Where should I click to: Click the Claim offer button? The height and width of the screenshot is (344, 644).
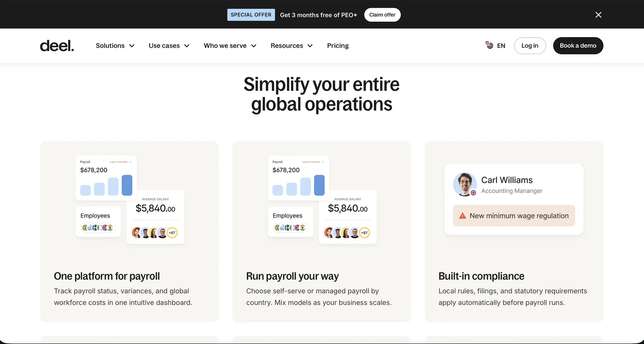(382, 15)
